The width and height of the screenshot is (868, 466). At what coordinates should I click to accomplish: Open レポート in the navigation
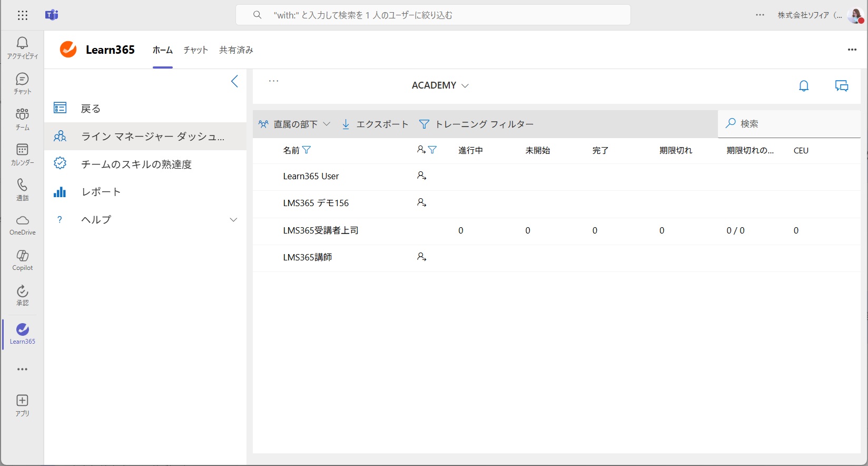coord(145,192)
